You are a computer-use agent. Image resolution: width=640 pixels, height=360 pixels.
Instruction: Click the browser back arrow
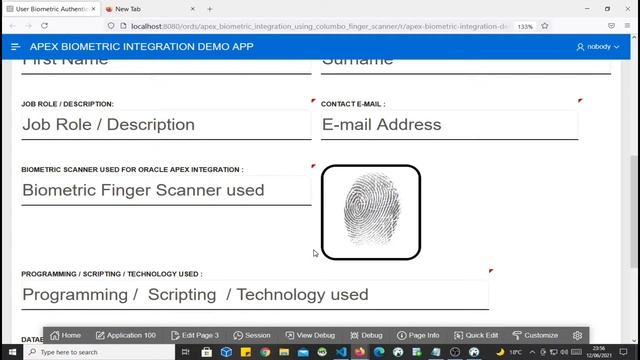point(12,26)
